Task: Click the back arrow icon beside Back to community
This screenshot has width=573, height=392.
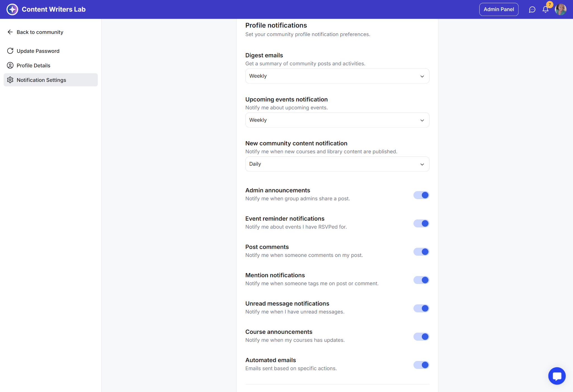Action: click(10, 32)
